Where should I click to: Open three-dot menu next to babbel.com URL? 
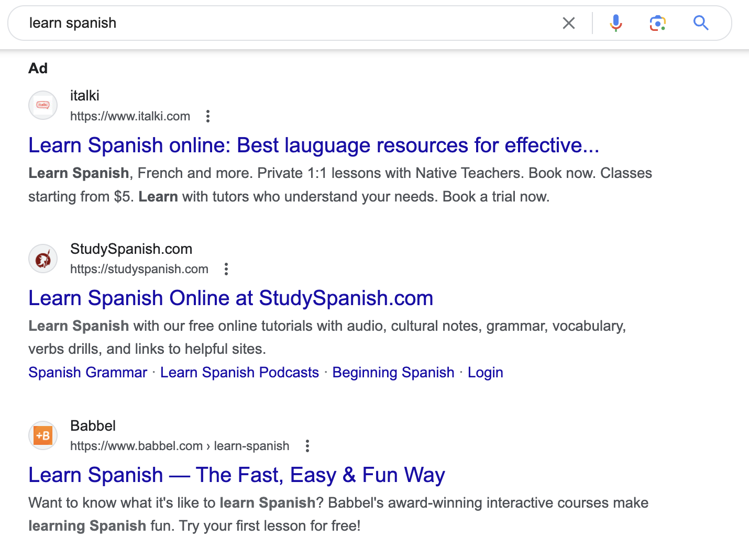[x=307, y=446]
